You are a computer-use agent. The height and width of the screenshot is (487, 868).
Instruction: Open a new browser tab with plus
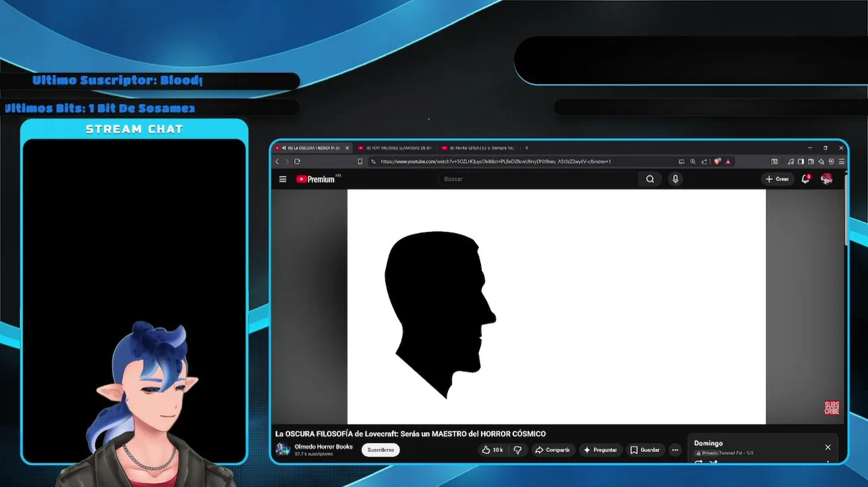click(526, 147)
